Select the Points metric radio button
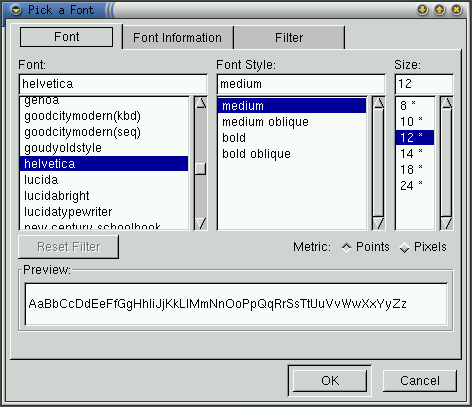Image resolution: width=472 pixels, height=407 pixels. coord(346,247)
